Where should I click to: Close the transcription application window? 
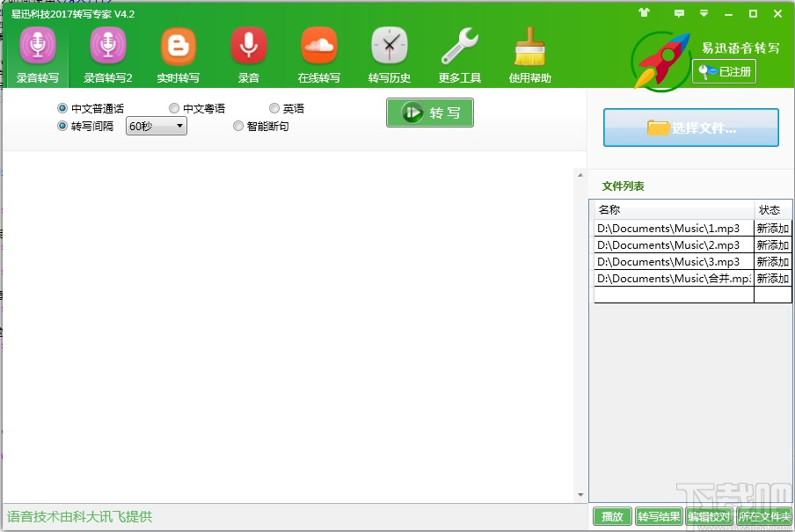[777, 14]
